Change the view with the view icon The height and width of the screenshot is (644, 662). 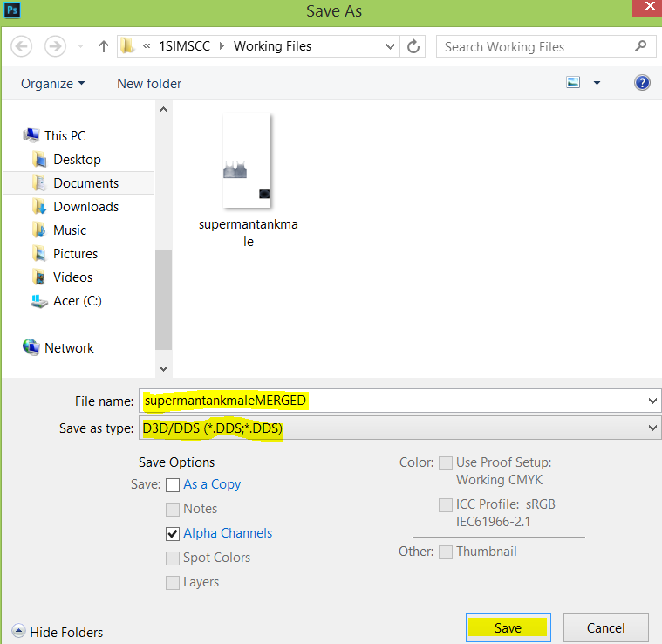[x=573, y=82]
